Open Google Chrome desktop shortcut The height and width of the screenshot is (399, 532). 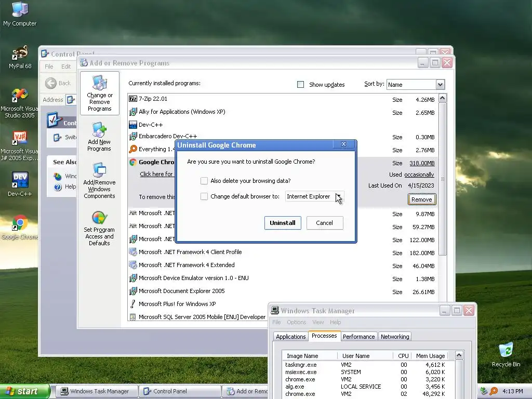point(20,227)
